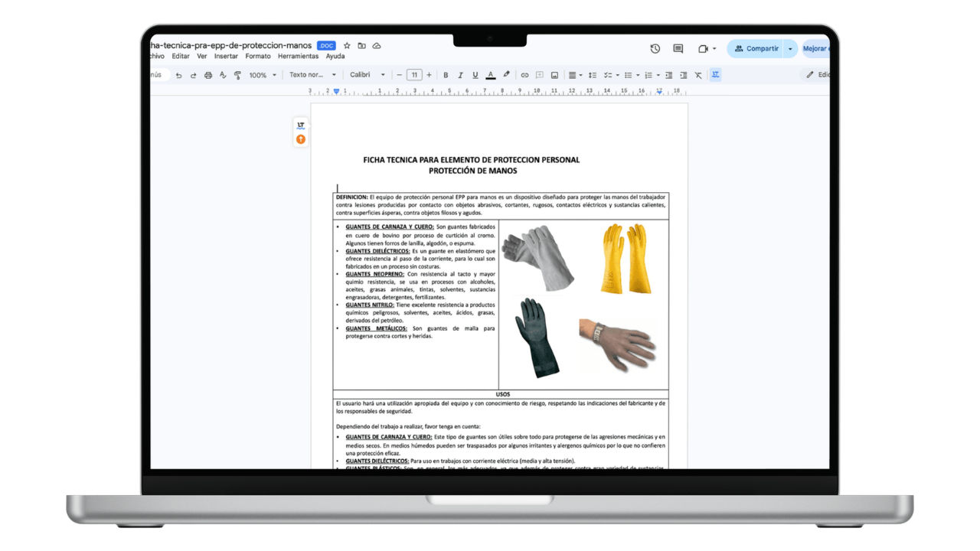Open version history
This screenshot has width=980, height=551.
point(655,48)
